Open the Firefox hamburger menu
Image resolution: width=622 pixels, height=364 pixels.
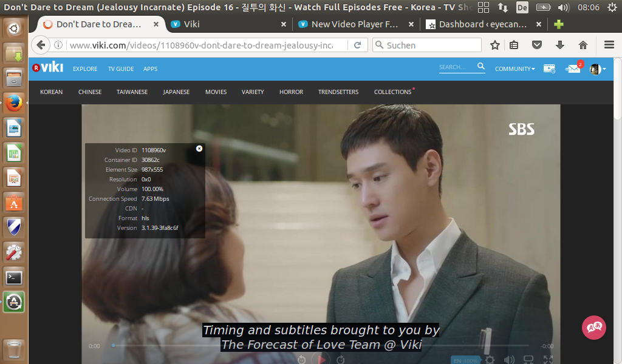[x=609, y=45]
